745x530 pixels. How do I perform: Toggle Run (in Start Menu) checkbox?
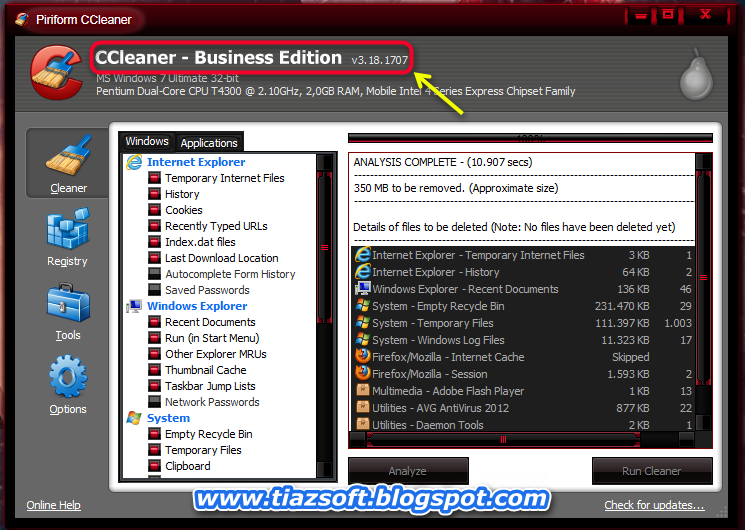point(154,338)
